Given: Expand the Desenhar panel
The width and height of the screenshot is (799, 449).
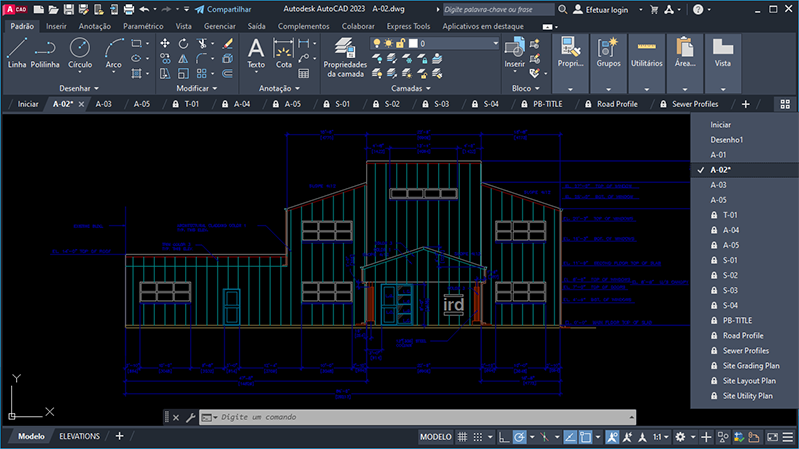Looking at the screenshot, I should tap(78, 88).
